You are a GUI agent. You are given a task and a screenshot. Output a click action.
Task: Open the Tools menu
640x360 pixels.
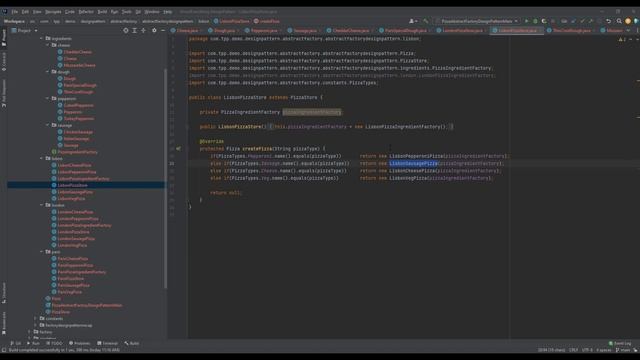[127, 12]
